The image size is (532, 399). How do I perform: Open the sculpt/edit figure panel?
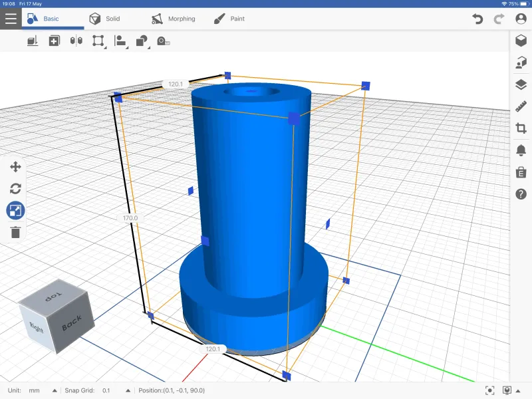coord(521,63)
